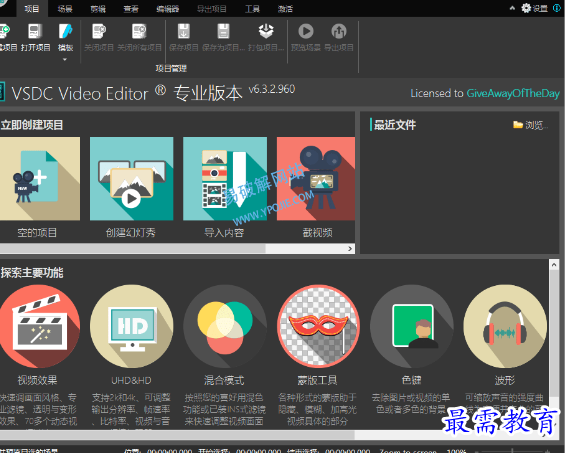Open the 编辑器 ribbon tab
This screenshot has height=453, width=566.
point(167,9)
